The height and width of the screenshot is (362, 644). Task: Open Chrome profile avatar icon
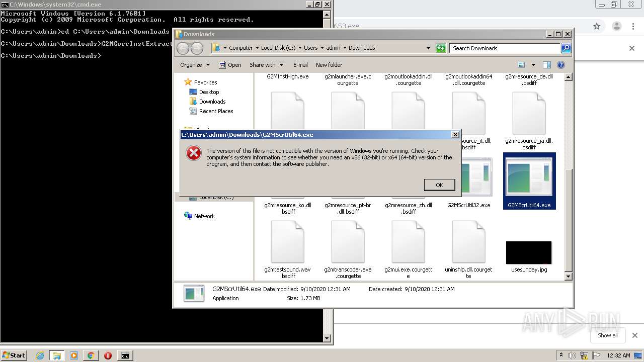(617, 26)
